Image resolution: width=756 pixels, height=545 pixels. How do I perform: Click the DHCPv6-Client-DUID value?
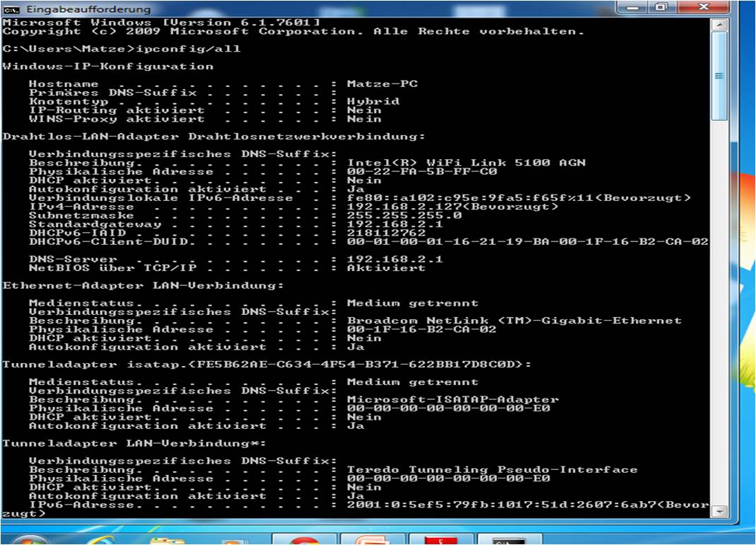click(x=528, y=241)
